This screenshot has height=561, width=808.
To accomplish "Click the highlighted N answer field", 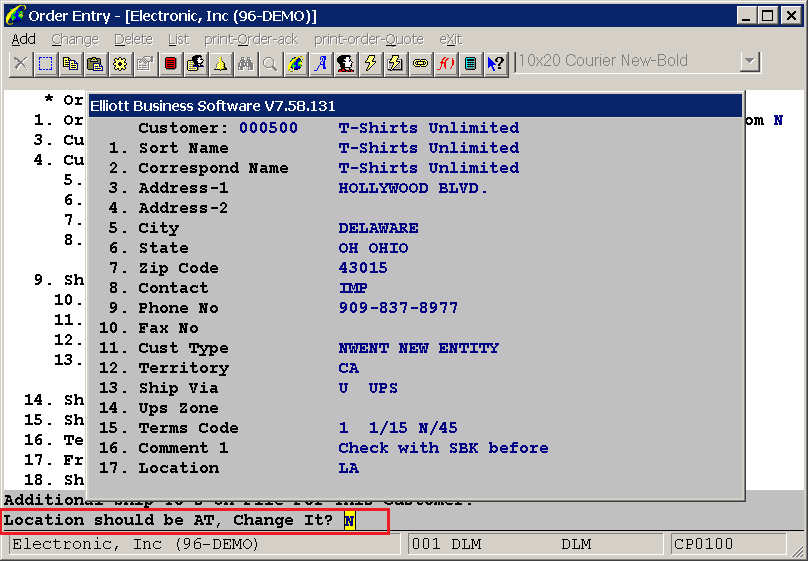I will 349,520.
